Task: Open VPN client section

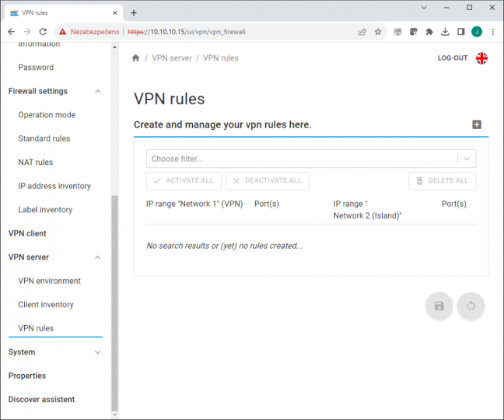Action: point(27,233)
